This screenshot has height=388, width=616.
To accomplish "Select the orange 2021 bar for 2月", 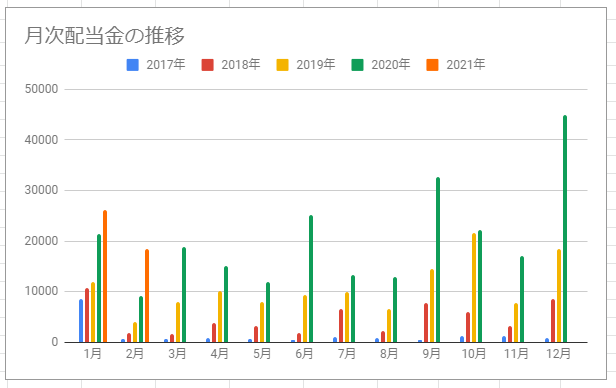I will click(x=147, y=296).
